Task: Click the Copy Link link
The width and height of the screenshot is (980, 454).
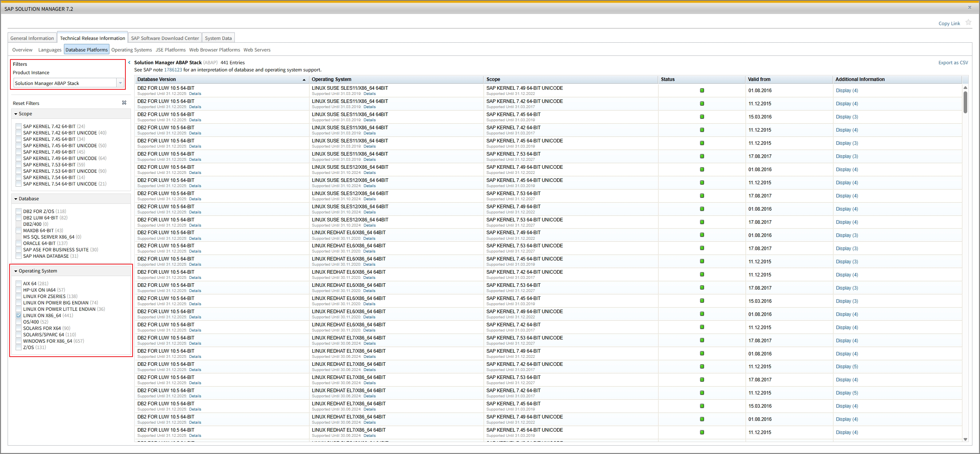Action: tap(949, 24)
